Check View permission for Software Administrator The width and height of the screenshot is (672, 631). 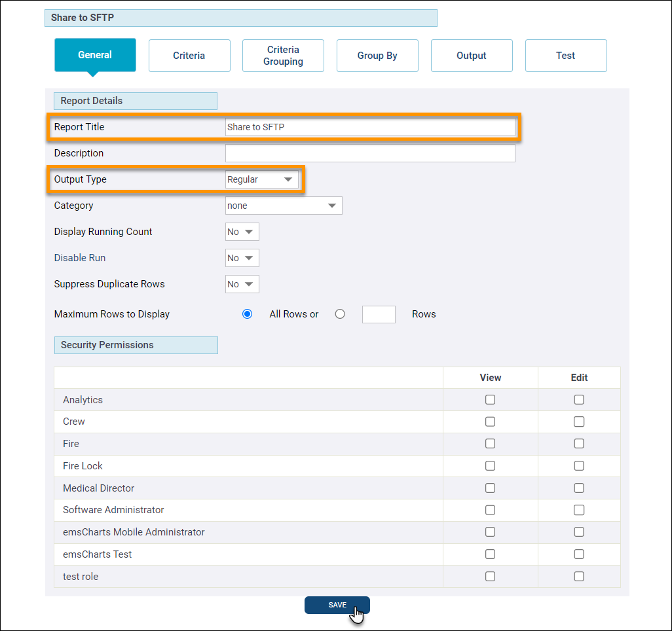click(491, 510)
